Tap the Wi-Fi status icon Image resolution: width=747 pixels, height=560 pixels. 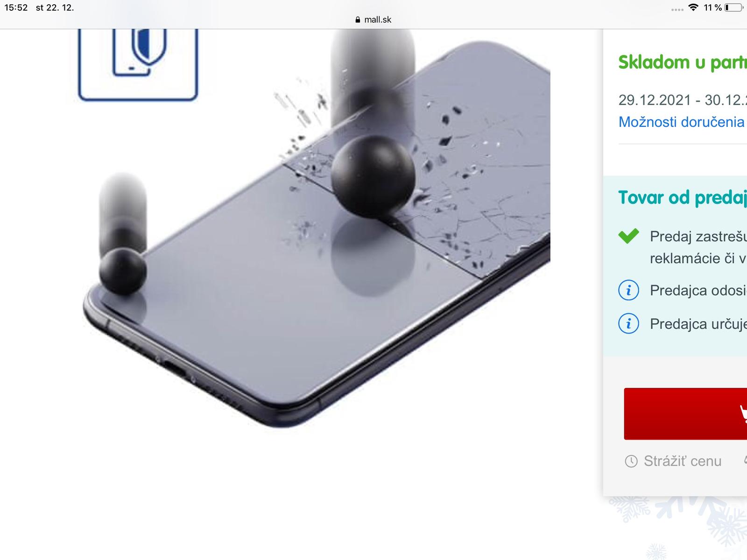[x=693, y=7]
